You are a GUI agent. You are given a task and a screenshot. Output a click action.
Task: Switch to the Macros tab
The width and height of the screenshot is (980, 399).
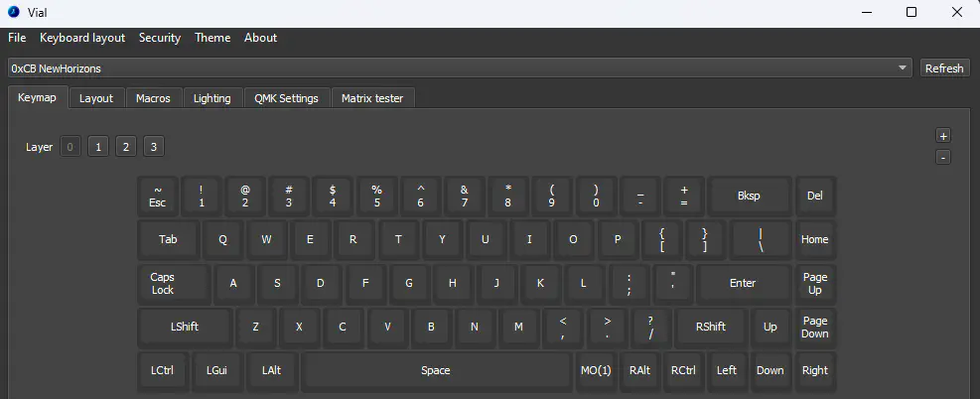coord(153,98)
